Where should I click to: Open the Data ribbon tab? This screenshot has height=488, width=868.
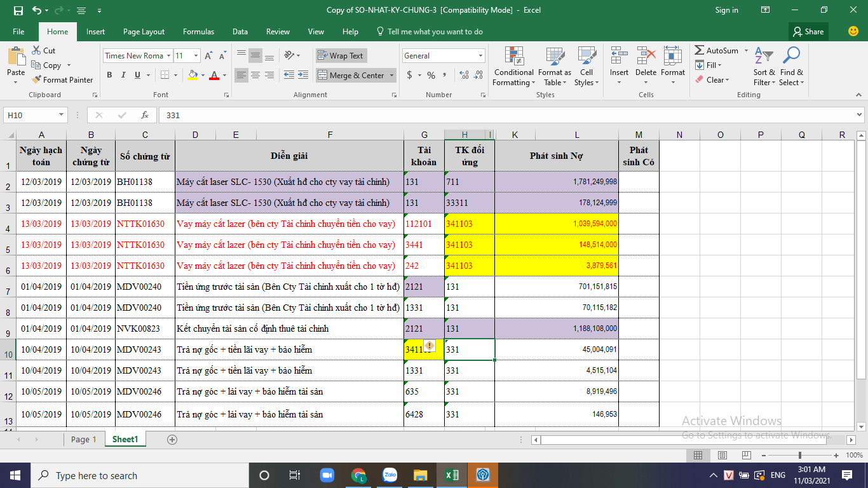click(240, 32)
